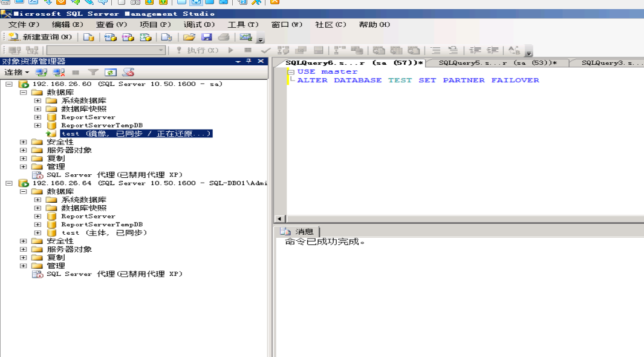The height and width of the screenshot is (357, 644).
Task: Open Object Explorer window position dropdown arrow
Action: click(x=238, y=61)
